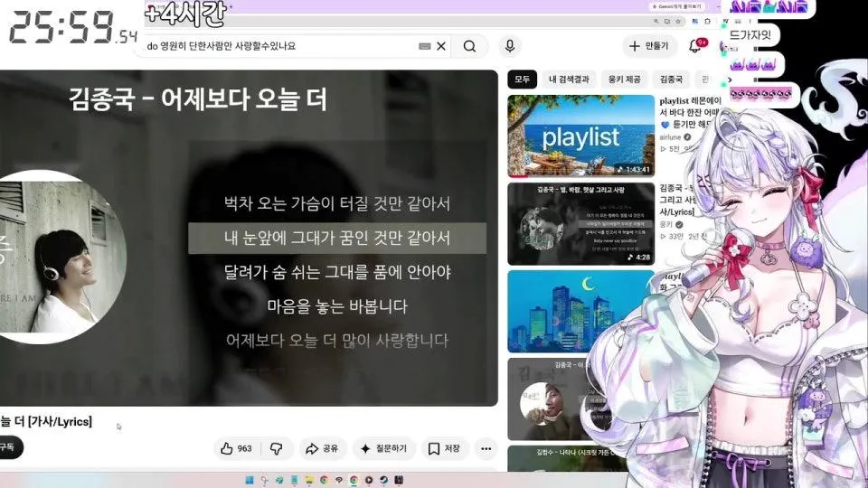Click 김종국 - 어제보다 오늘 더 heading

point(198,100)
